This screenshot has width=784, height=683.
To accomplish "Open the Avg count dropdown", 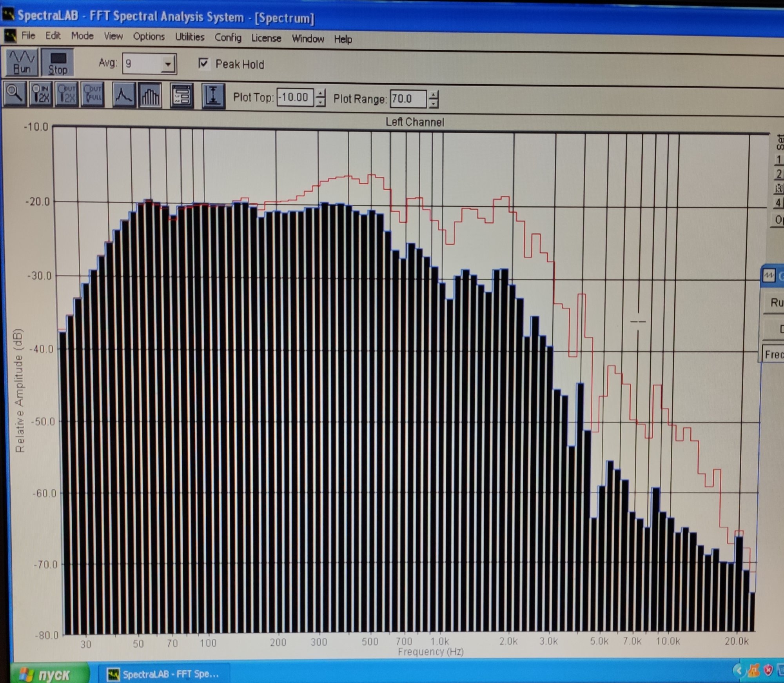I will click(168, 64).
